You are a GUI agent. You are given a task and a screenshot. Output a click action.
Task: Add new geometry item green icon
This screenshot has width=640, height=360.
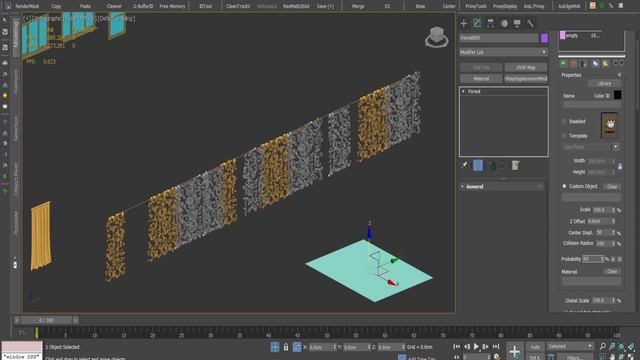coord(564,63)
